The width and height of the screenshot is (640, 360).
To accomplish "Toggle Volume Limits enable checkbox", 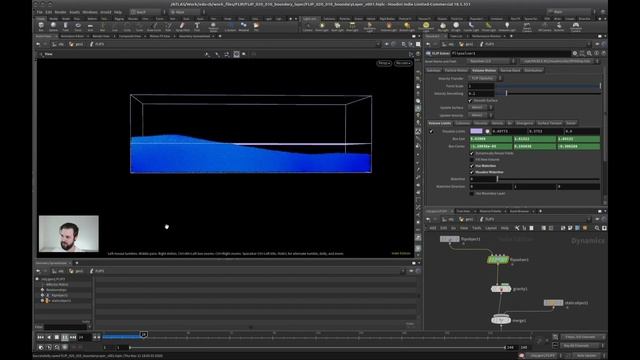I will [x=431, y=131].
